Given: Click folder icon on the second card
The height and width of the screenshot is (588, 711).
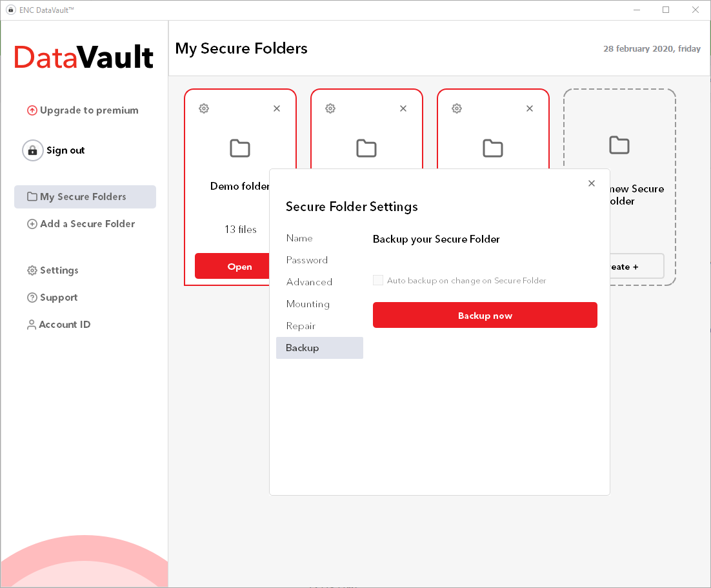Looking at the screenshot, I should [x=366, y=148].
